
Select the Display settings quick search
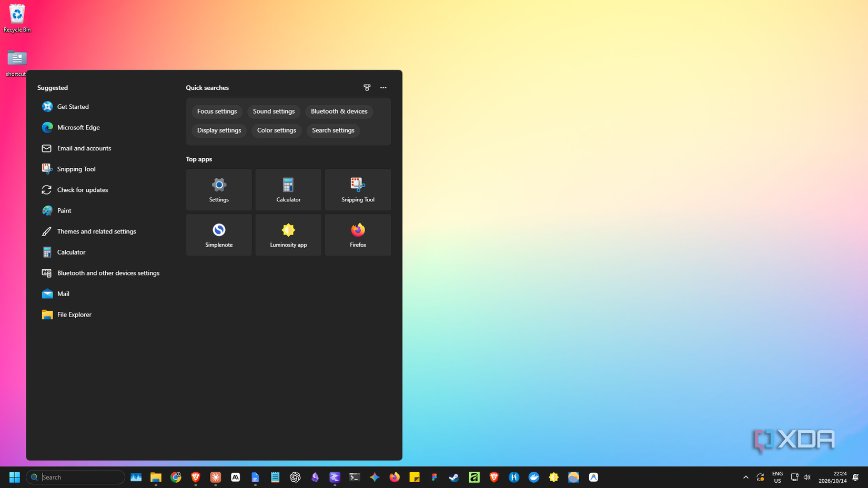(219, 130)
